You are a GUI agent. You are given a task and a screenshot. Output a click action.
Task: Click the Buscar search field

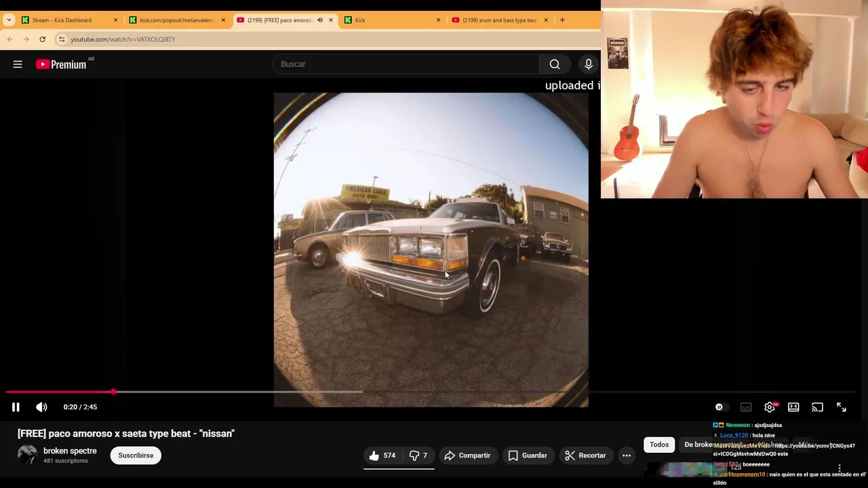click(x=406, y=64)
